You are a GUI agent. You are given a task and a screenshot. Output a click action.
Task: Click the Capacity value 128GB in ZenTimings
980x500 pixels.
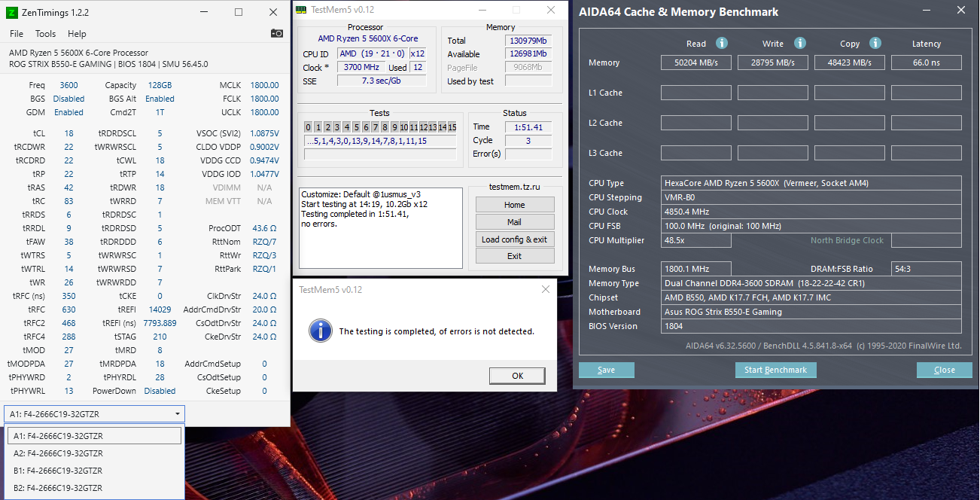(x=160, y=85)
